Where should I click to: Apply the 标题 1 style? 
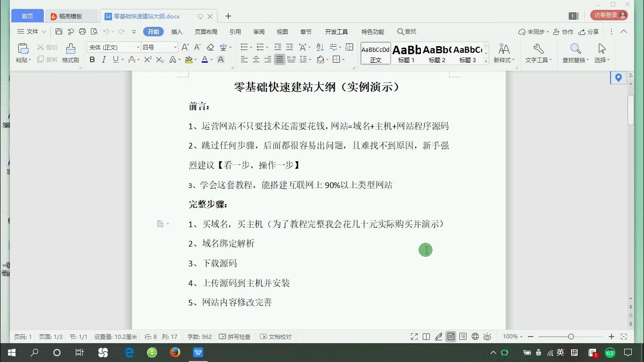pyautogui.click(x=405, y=52)
